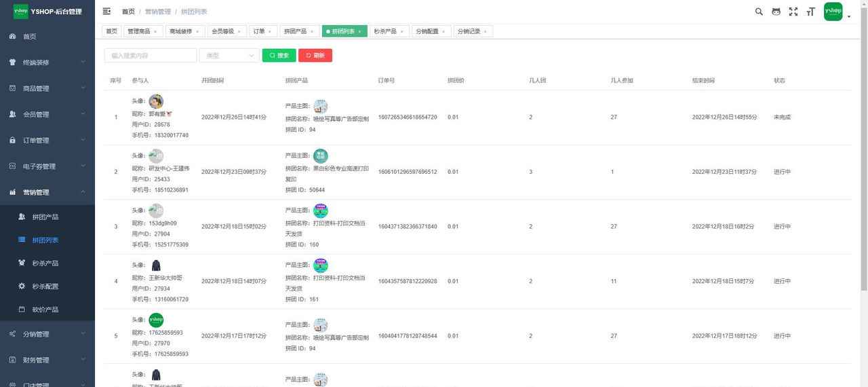This screenshot has width=868, height=387.
Task: Click the 电子券管理 sidebar icon
Action: pyautogui.click(x=12, y=166)
